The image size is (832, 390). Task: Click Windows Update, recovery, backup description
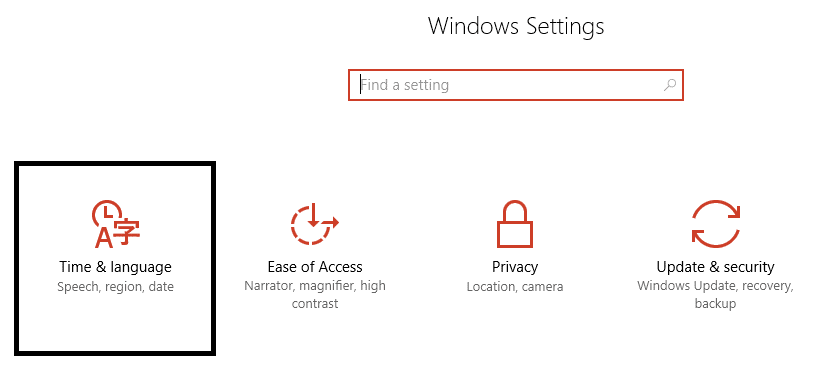[715, 295]
